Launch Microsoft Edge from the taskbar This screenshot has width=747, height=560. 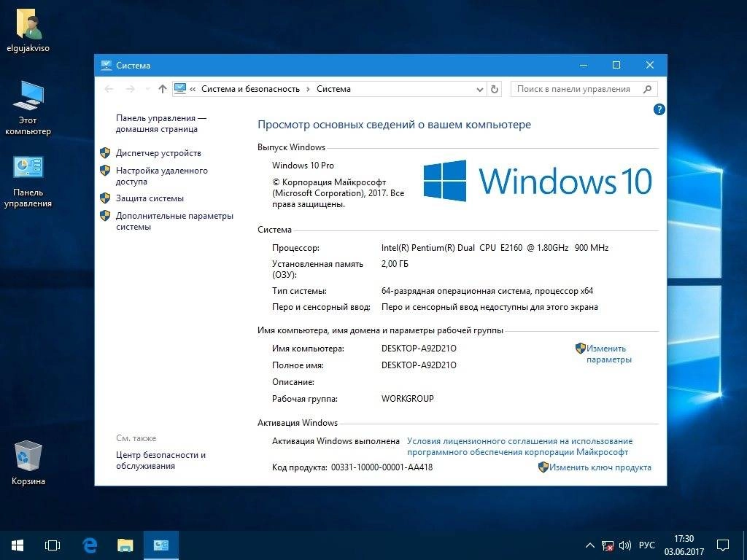pos(89,545)
